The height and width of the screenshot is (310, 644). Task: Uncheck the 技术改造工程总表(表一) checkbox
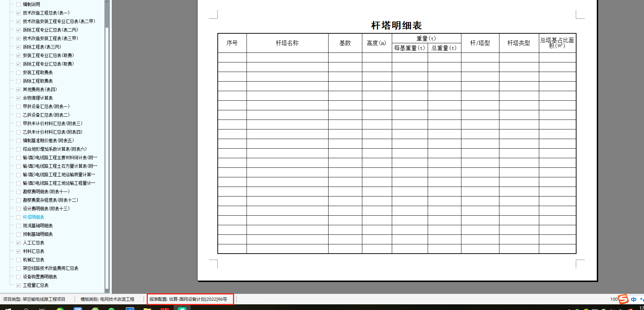18,13
